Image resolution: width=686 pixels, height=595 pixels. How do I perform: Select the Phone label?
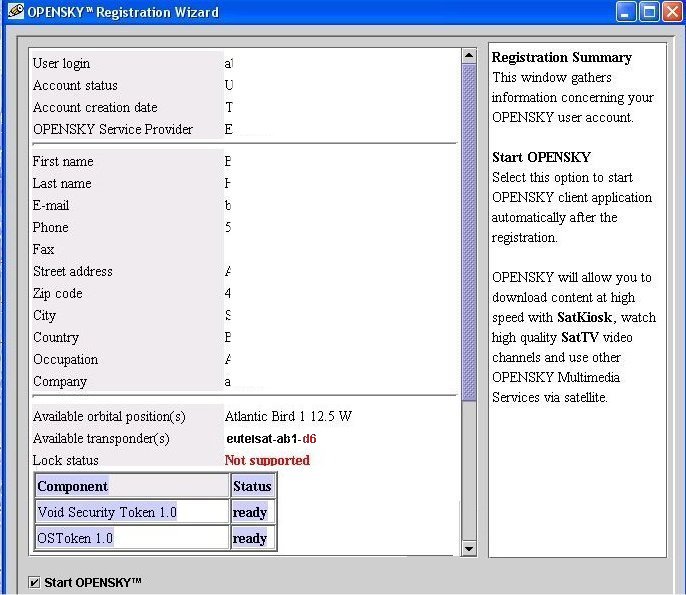50,227
